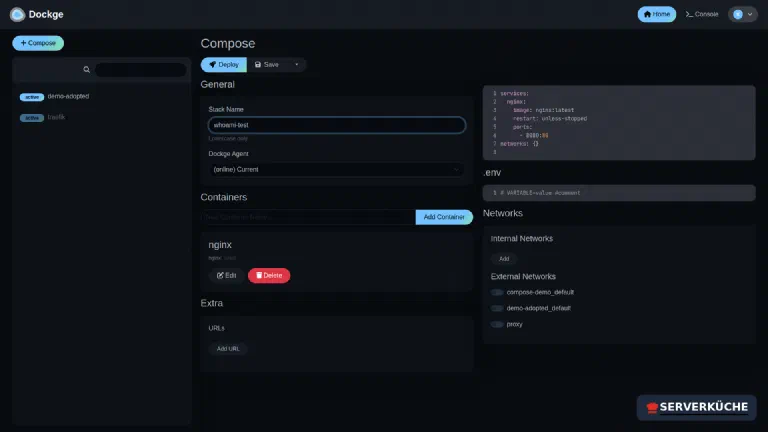Open the Console page
Screen dimensions: 768x432
tap(701, 14)
